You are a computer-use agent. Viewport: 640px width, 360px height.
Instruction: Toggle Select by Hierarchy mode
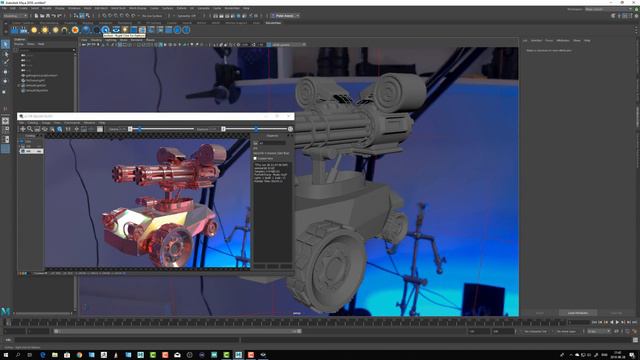[x=76, y=16]
